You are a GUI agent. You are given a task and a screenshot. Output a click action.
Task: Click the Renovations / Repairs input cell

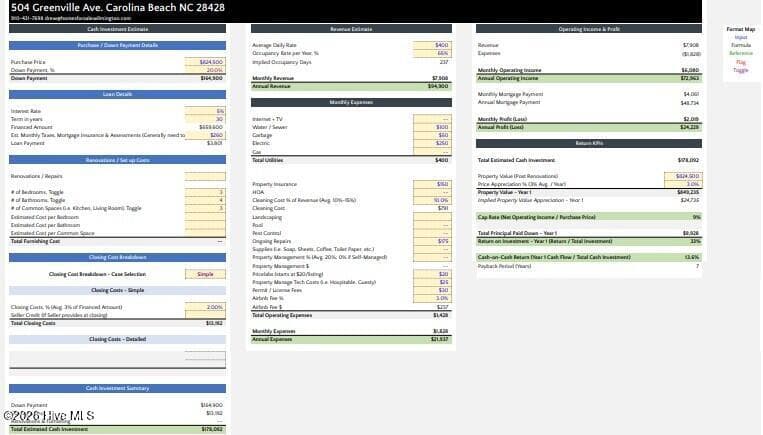[205, 176]
